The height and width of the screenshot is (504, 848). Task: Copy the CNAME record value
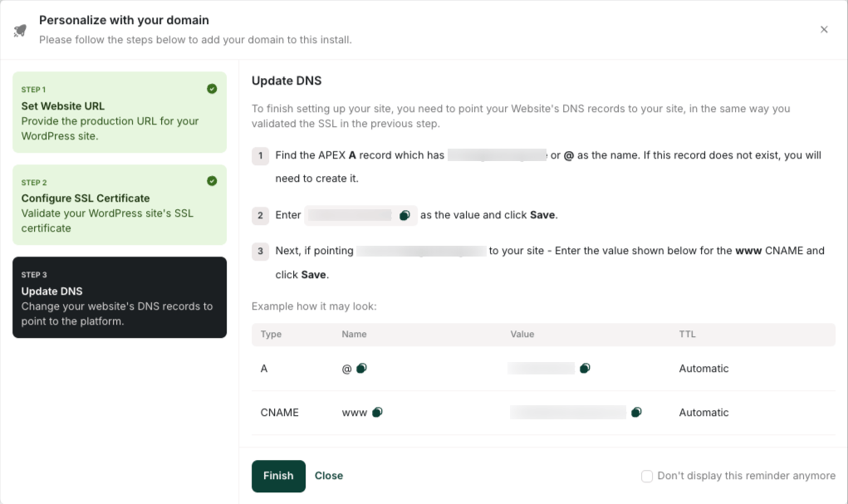(x=636, y=412)
